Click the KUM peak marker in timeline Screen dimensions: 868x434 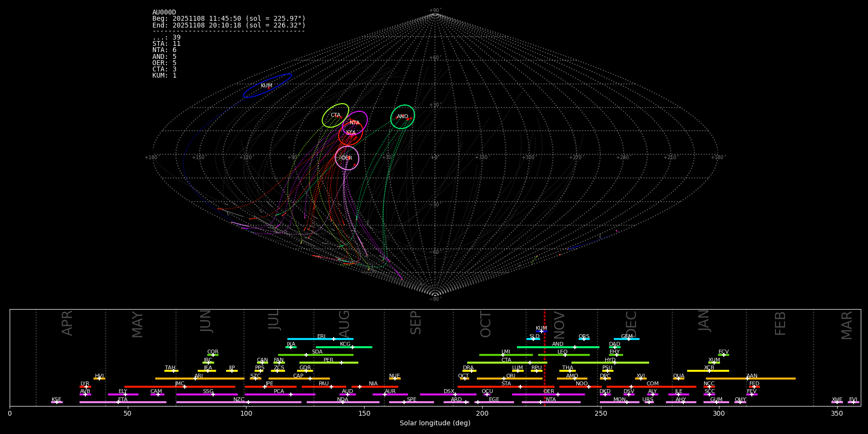pyautogui.click(x=541, y=331)
